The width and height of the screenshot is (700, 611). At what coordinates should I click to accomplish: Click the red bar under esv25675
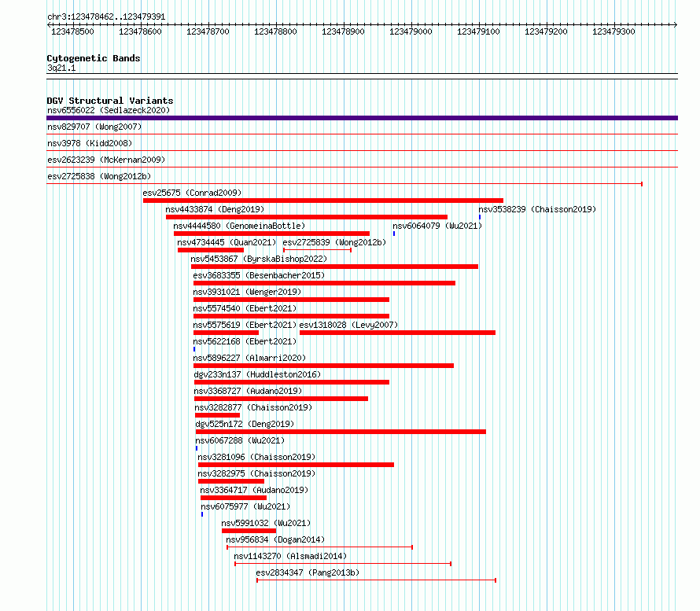[x=323, y=201]
